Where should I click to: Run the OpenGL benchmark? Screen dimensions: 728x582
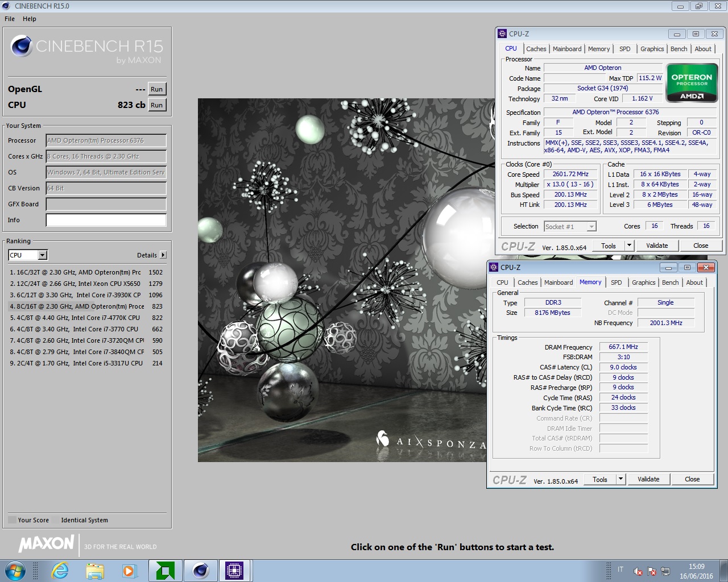(x=156, y=89)
